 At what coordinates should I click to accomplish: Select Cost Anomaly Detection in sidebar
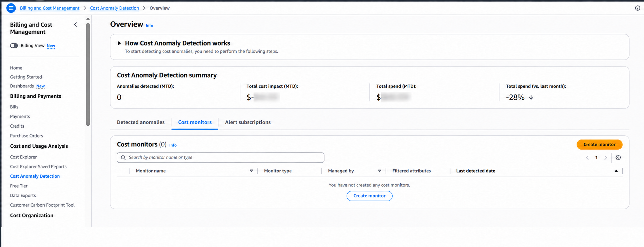pos(35,176)
